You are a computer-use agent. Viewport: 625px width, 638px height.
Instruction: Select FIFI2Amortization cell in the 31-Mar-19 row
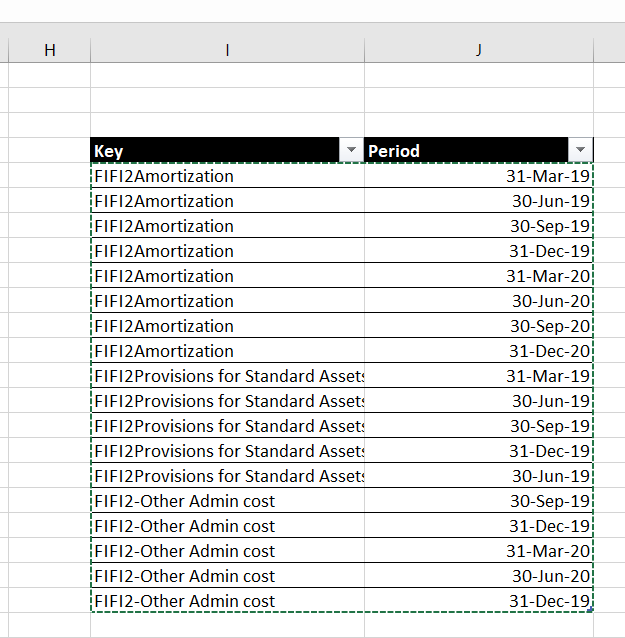(x=227, y=176)
